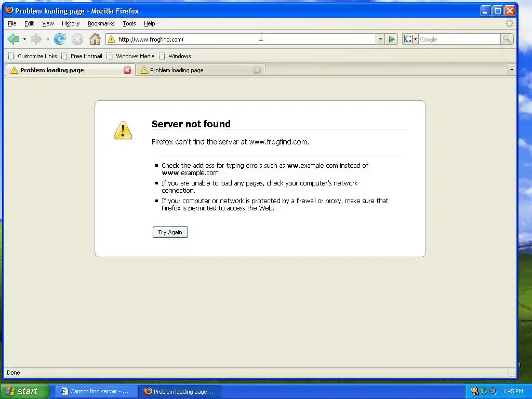The height and width of the screenshot is (399, 532).
Task: Click the Forward arrow button
Action: coord(36,39)
